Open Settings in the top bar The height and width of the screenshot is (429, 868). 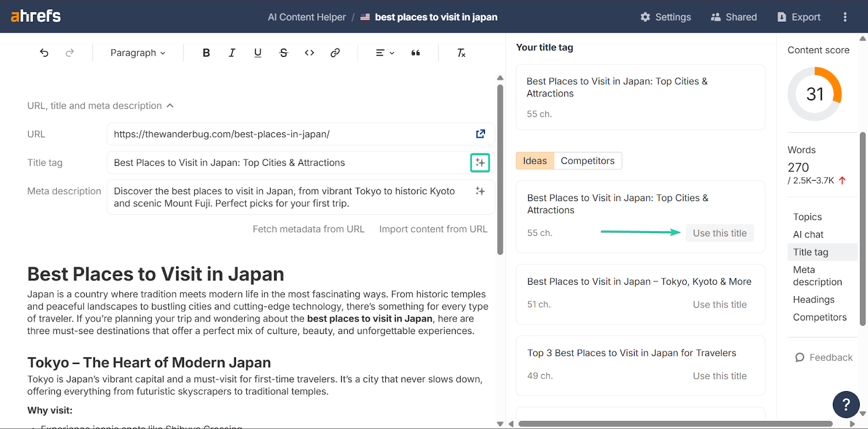[666, 17]
